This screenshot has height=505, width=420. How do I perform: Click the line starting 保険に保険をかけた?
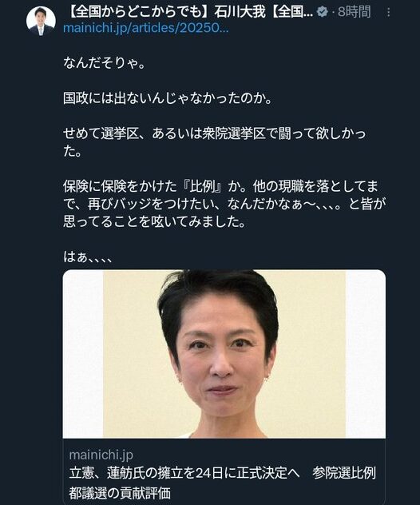[221, 186]
